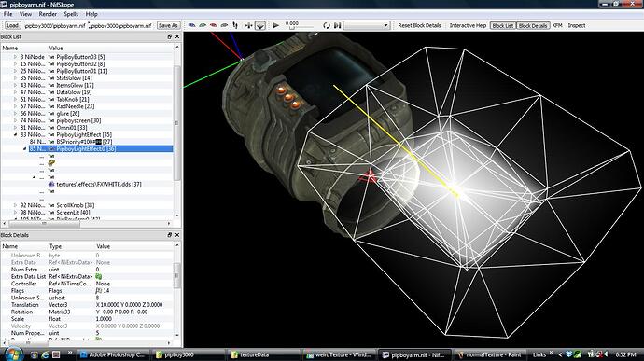The height and width of the screenshot is (361, 644).
Task: Click the Extra Data List green link icon
Action: pyautogui.click(x=99, y=276)
